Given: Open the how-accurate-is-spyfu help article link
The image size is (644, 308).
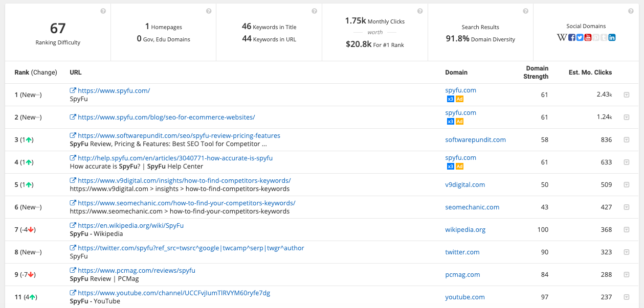Looking at the screenshot, I should tap(175, 158).
